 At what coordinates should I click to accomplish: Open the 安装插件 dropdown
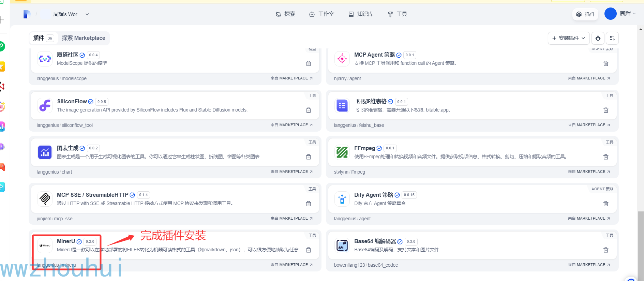(x=568, y=38)
